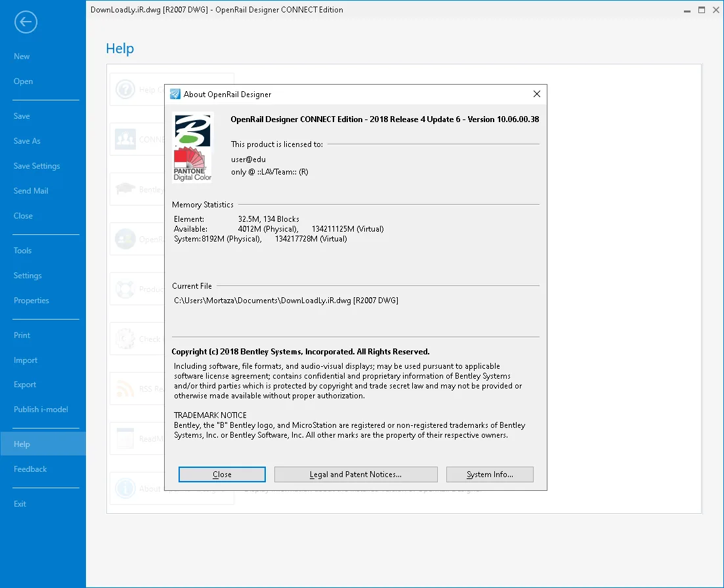Viewport: 724px width, 588px height.
Task: Click the Current File heading
Action: point(192,286)
